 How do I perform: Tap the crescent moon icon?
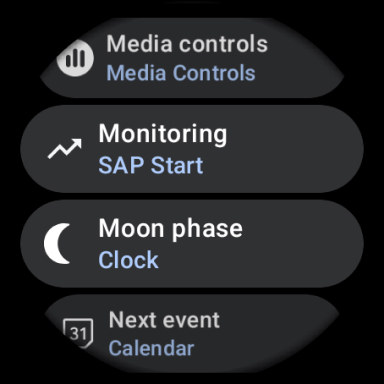pos(57,244)
